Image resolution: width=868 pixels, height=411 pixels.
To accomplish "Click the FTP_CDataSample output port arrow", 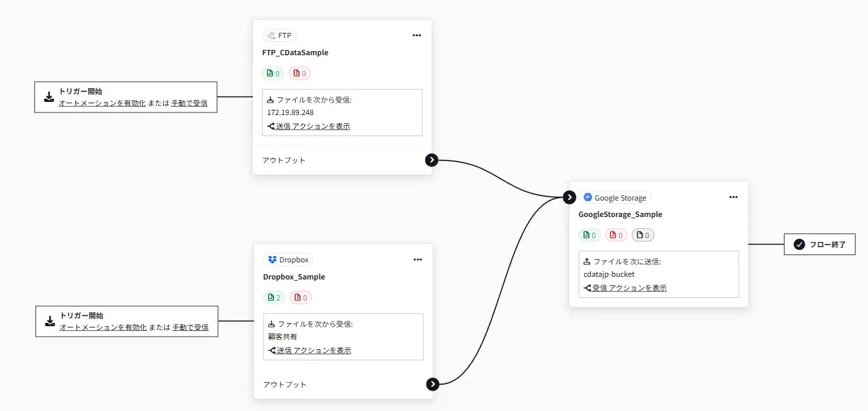I will point(431,160).
